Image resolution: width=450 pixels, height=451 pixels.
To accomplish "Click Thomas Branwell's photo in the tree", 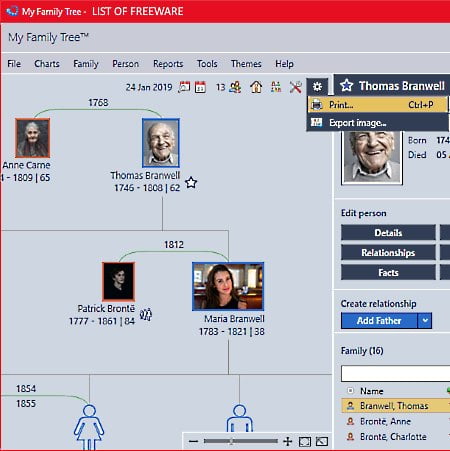I will pyautogui.click(x=161, y=143).
